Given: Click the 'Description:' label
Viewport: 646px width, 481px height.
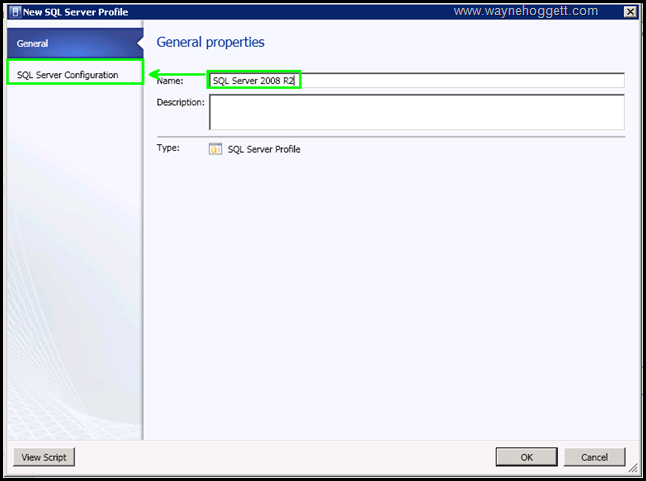Looking at the screenshot, I should [180, 102].
